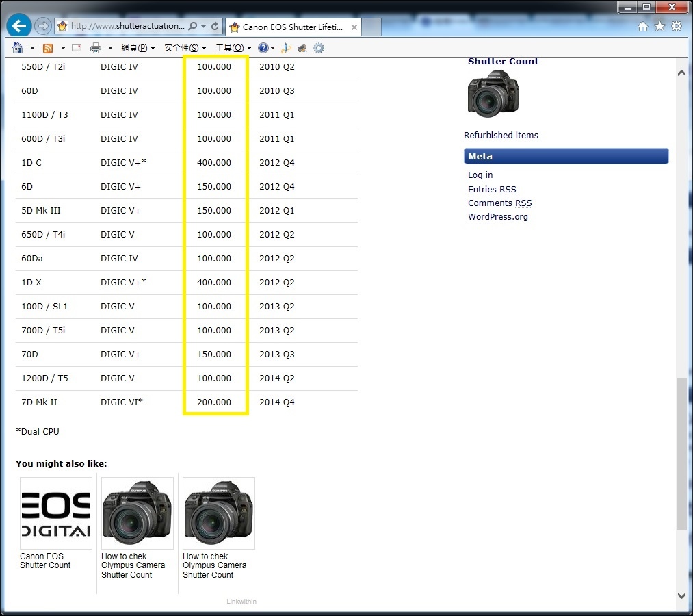Open the Tools gear at top right
The image size is (693, 616).
tap(677, 27)
